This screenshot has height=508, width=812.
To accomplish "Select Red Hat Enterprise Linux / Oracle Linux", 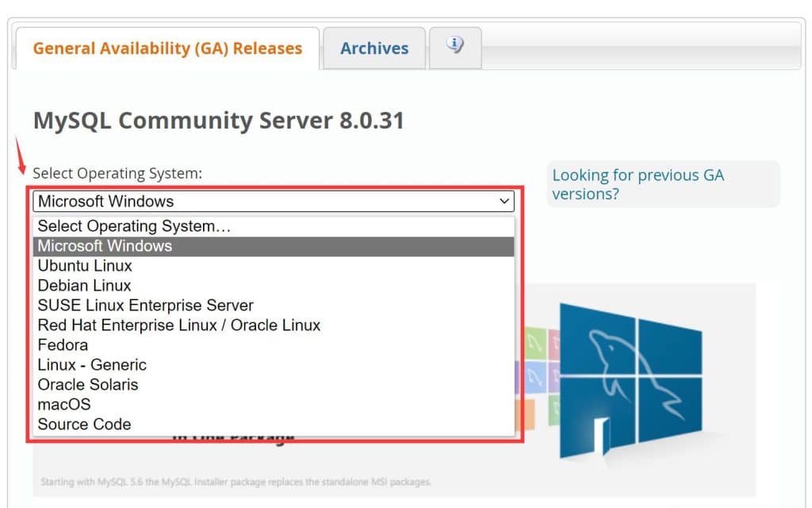I will [x=179, y=325].
